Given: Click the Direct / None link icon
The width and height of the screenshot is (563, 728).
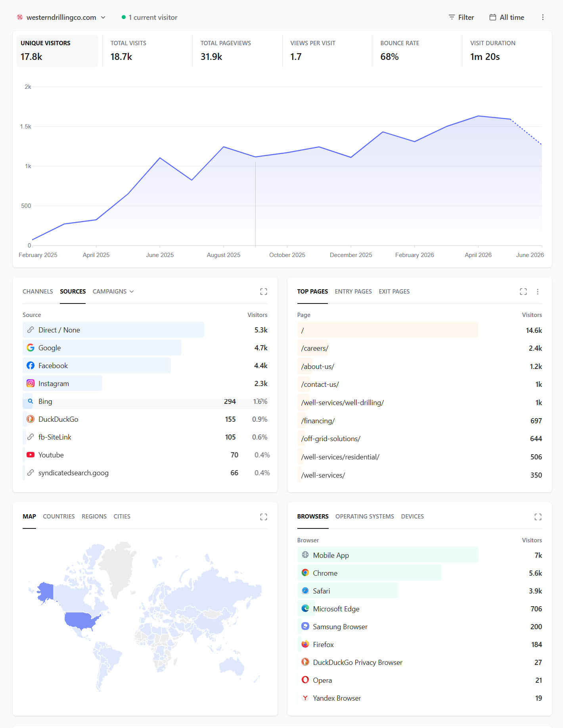Looking at the screenshot, I should coord(31,330).
